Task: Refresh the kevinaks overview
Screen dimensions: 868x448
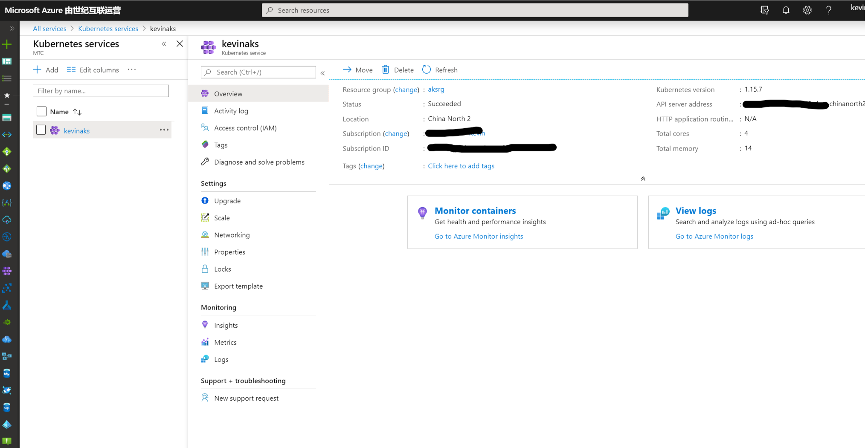Action: 440,70
